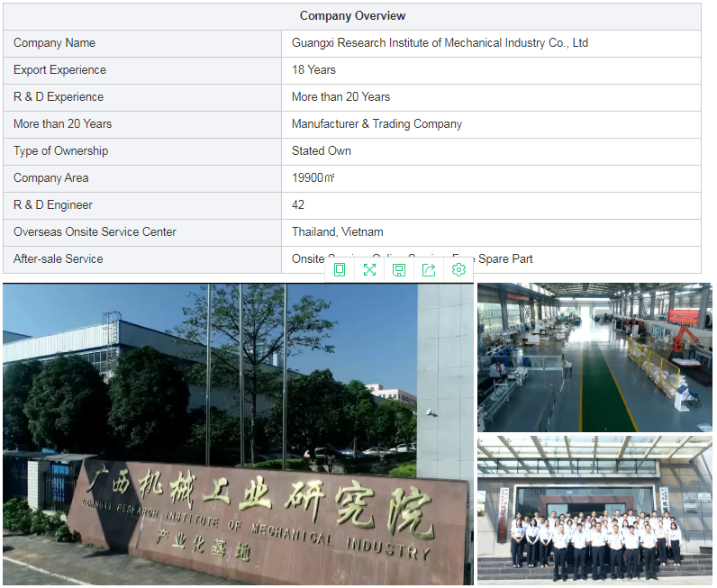Select the After-sale Service label
The height and width of the screenshot is (588, 717).
tap(58, 258)
